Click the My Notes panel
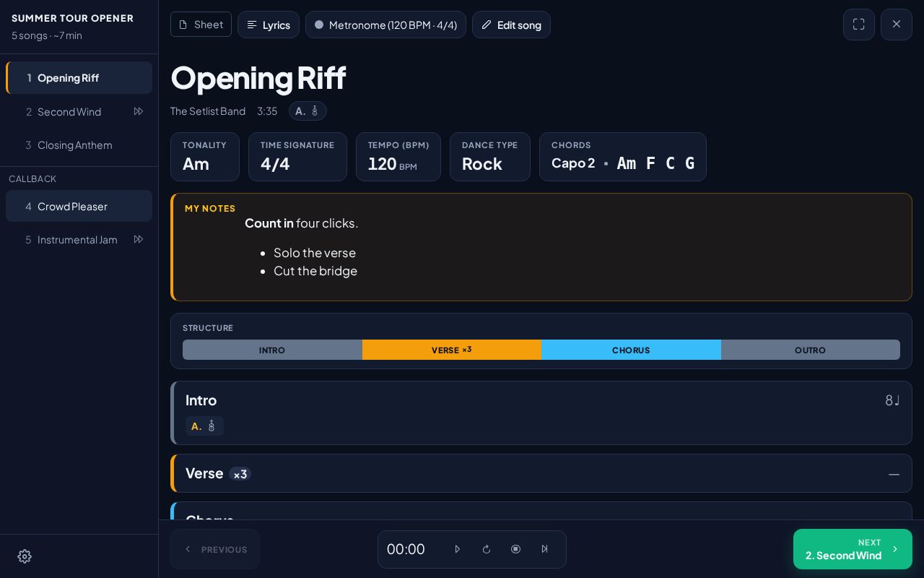 point(541,247)
